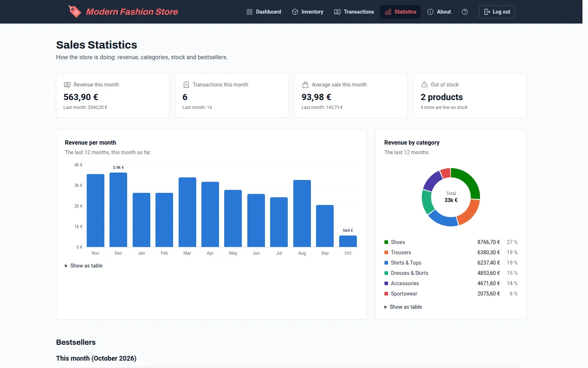Click the donut chart center total "33k €"
The image size is (588, 368).
tap(451, 200)
